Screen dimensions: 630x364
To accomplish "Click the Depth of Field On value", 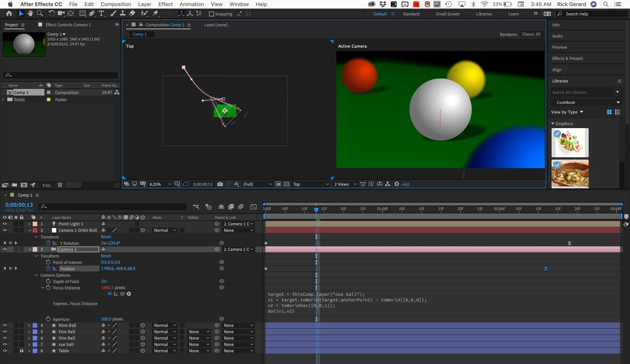I will pyautogui.click(x=104, y=281).
